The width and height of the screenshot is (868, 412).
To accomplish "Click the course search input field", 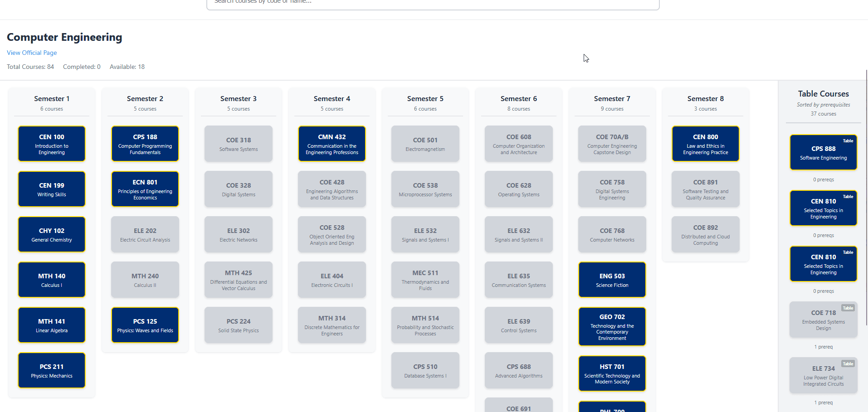I will (x=432, y=3).
